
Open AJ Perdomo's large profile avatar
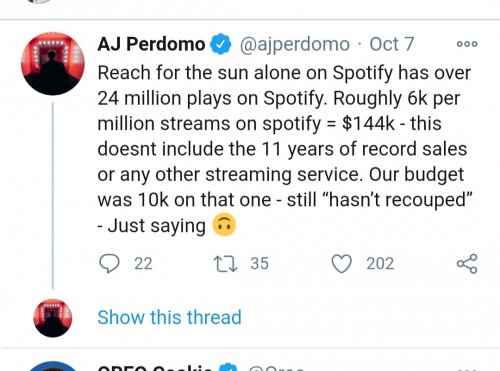coord(53,64)
